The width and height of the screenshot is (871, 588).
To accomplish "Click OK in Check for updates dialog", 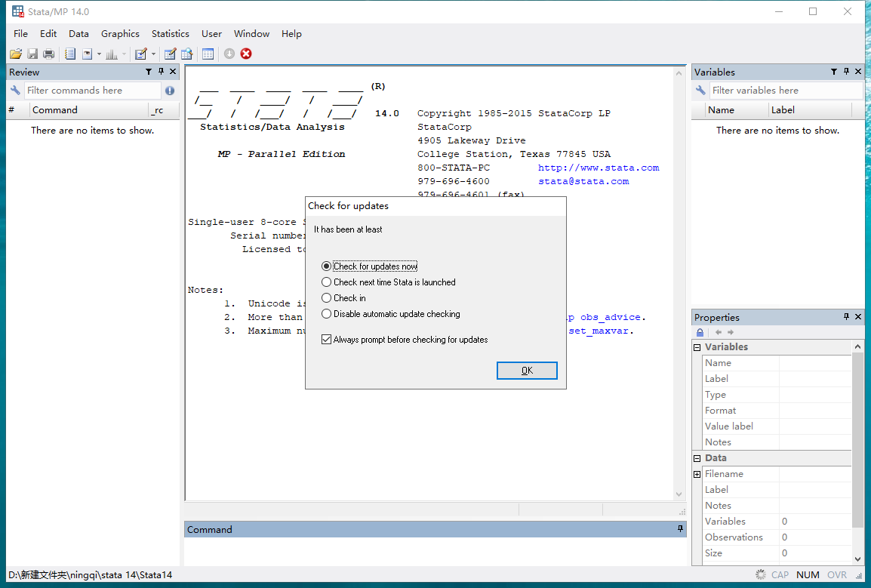I will (527, 371).
